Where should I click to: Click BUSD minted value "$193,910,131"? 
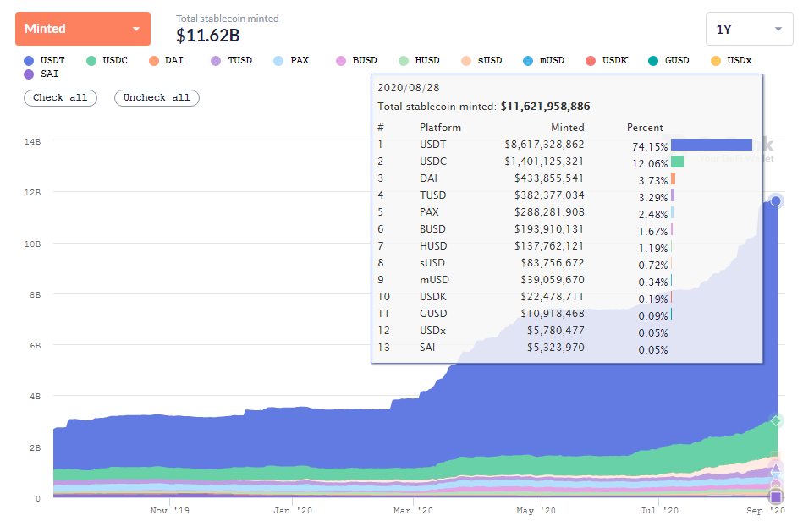coord(549,229)
